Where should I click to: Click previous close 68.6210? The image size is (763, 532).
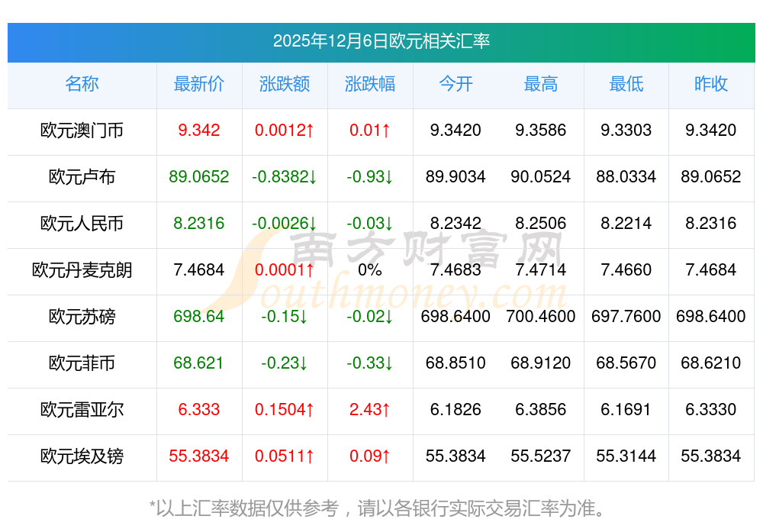coord(711,363)
